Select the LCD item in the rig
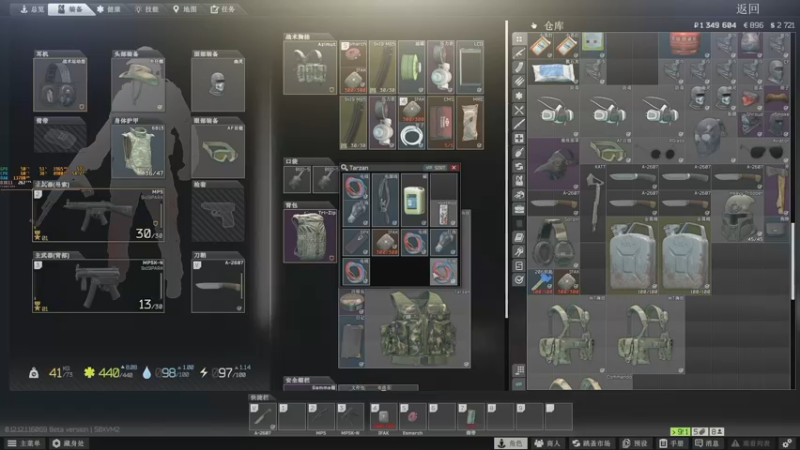This screenshot has width=800, height=450. pos(470,67)
